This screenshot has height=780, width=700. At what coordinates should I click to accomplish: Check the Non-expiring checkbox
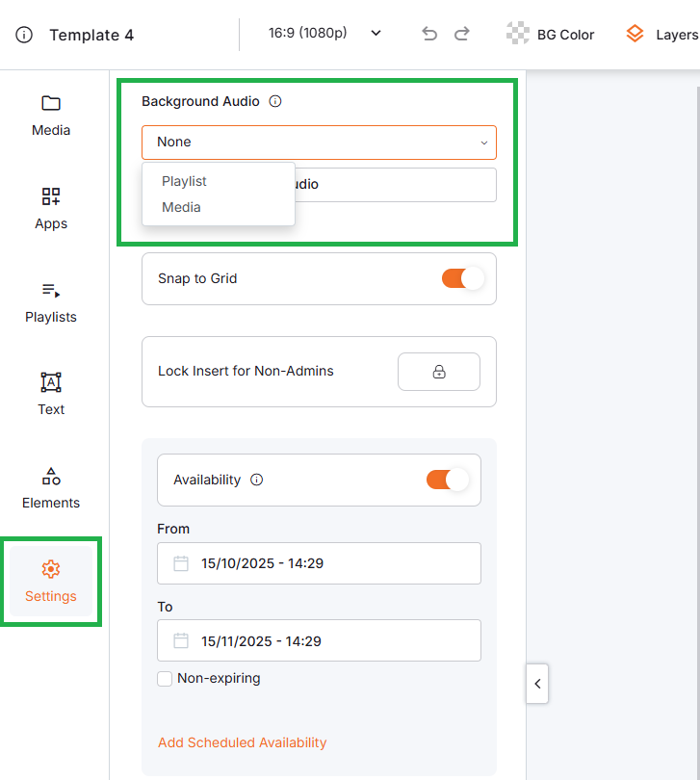pos(165,679)
